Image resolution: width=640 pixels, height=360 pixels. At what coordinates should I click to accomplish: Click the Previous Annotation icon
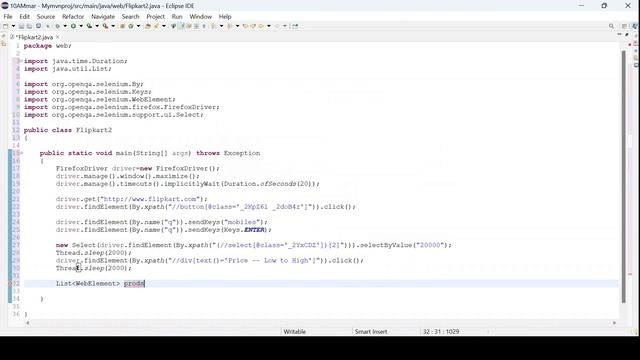pos(229,26)
